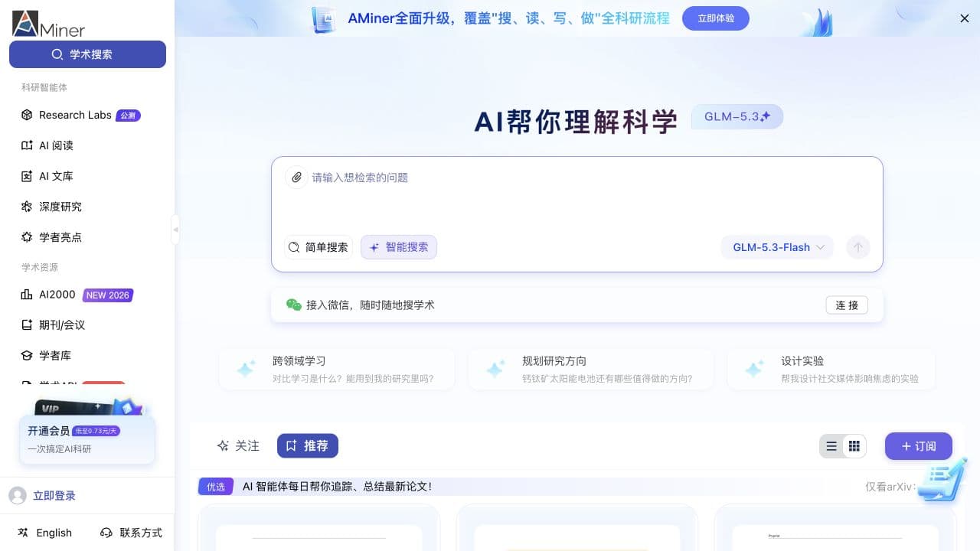Switch to the 关注 tab
The image size is (980, 551).
click(x=238, y=446)
